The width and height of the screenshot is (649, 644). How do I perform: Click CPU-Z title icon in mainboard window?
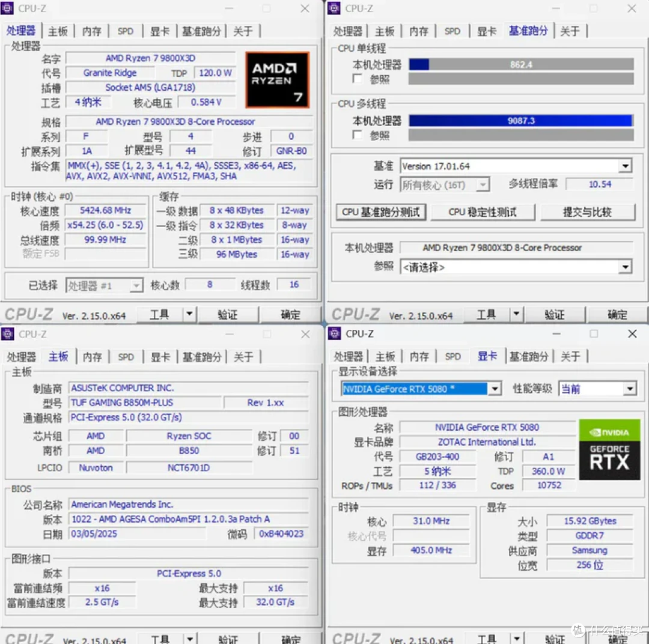pos(7,333)
